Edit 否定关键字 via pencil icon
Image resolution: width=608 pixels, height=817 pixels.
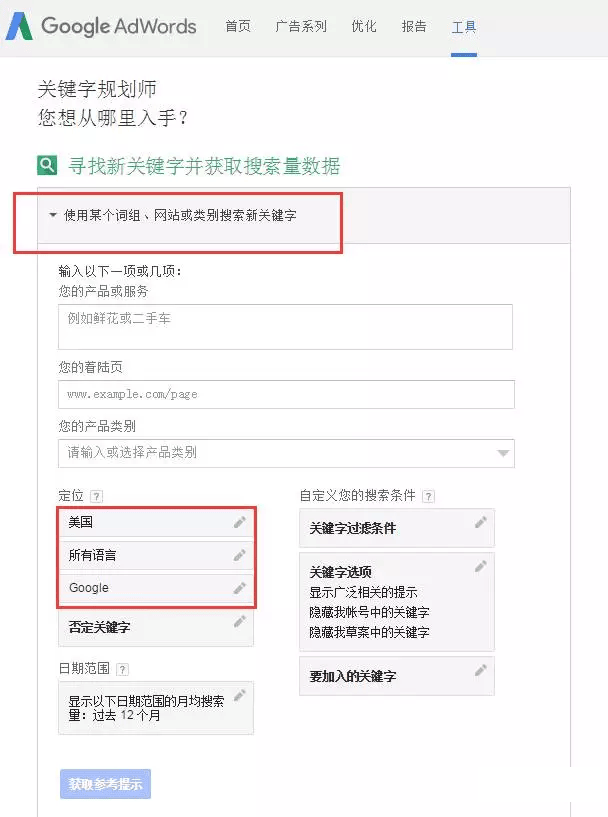coord(240,621)
